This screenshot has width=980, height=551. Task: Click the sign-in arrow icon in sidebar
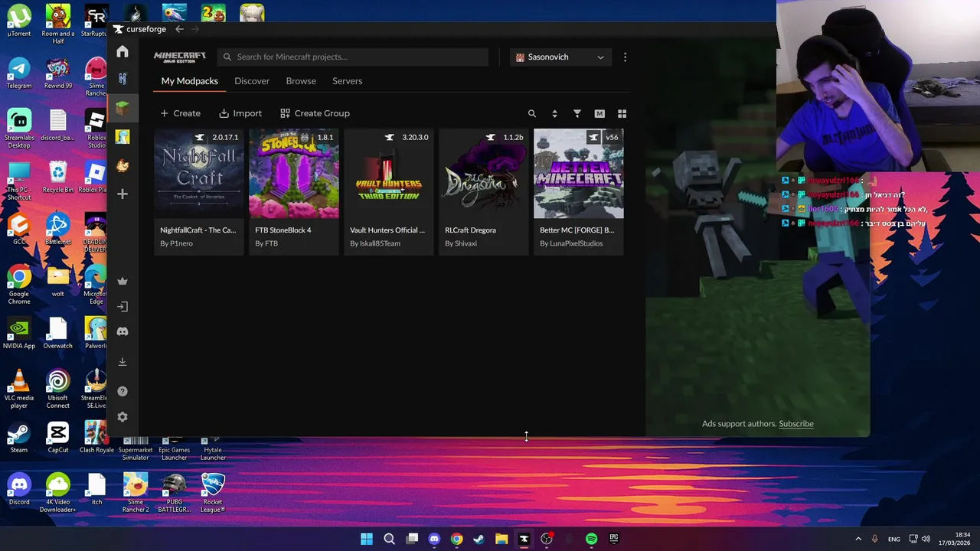click(x=122, y=306)
